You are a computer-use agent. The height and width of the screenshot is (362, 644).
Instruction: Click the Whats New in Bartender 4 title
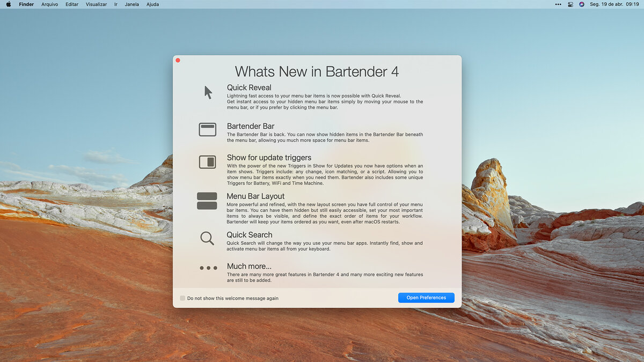[317, 71]
